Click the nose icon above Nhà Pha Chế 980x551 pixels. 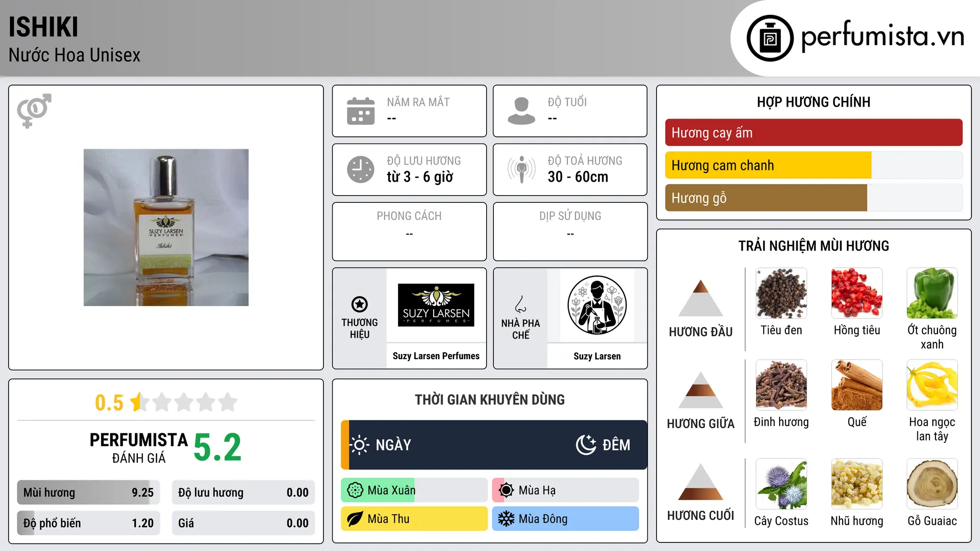tap(521, 304)
